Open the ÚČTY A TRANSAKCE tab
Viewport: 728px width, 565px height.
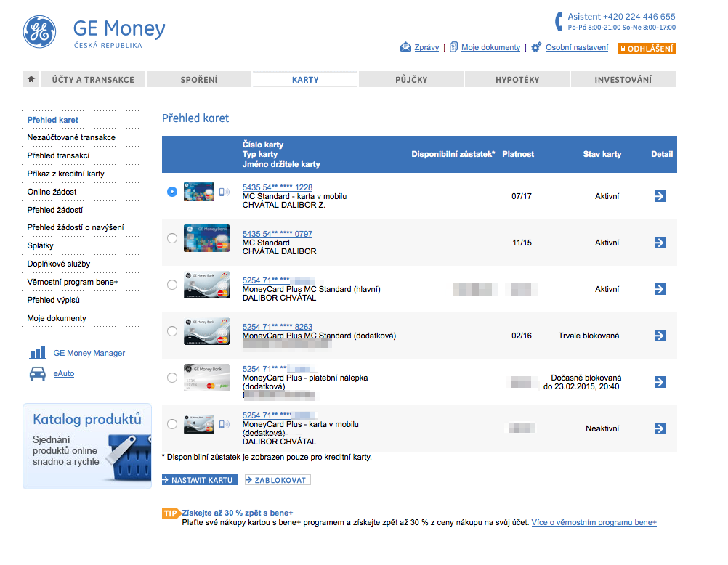[x=93, y=79]
